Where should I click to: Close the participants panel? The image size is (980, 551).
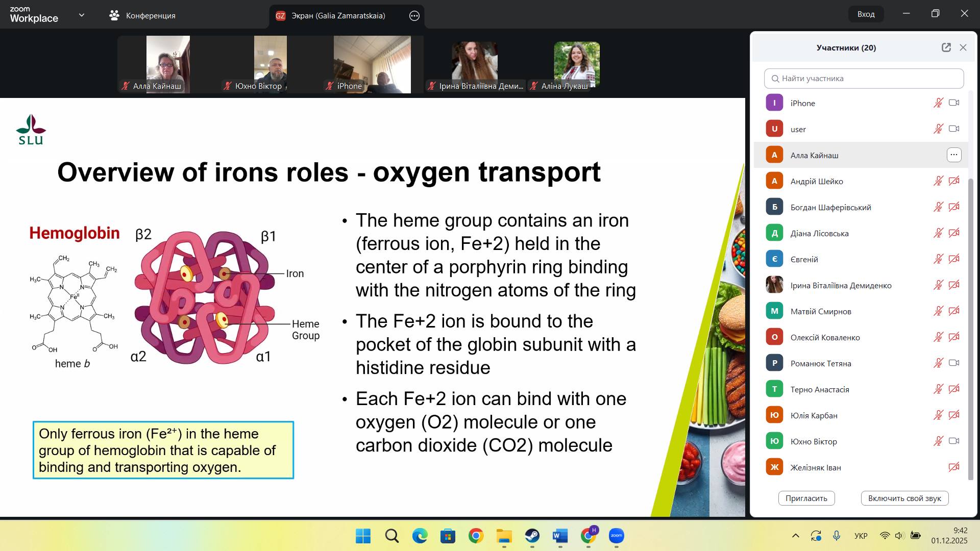click(963, 47)
